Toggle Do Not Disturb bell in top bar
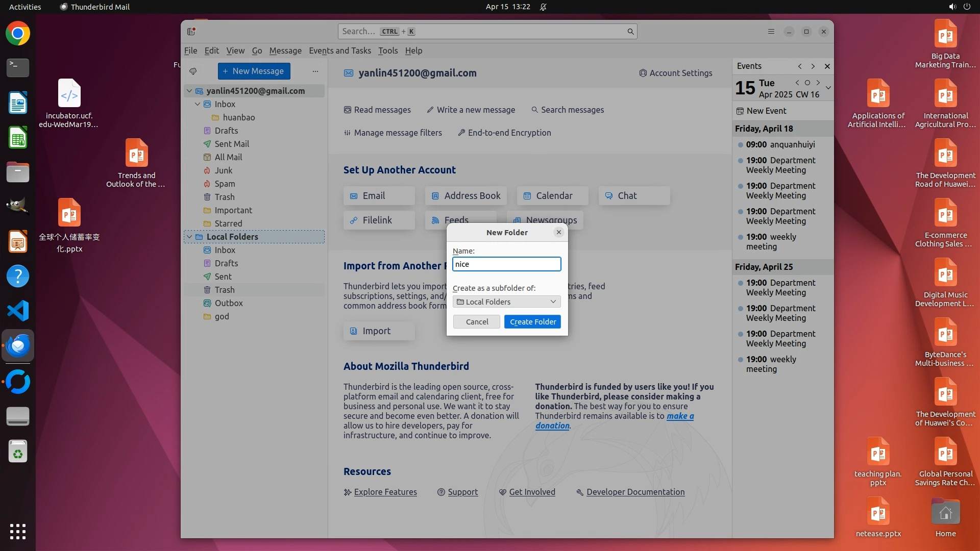This screenshot has height=551, width=980. 544,7
